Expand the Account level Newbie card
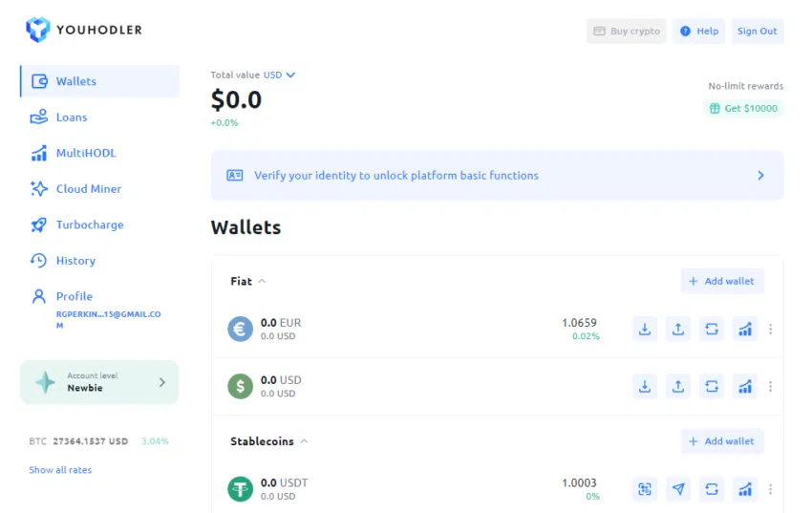The image size is (812, 513). pyautogui.click(x=99, y=382)
